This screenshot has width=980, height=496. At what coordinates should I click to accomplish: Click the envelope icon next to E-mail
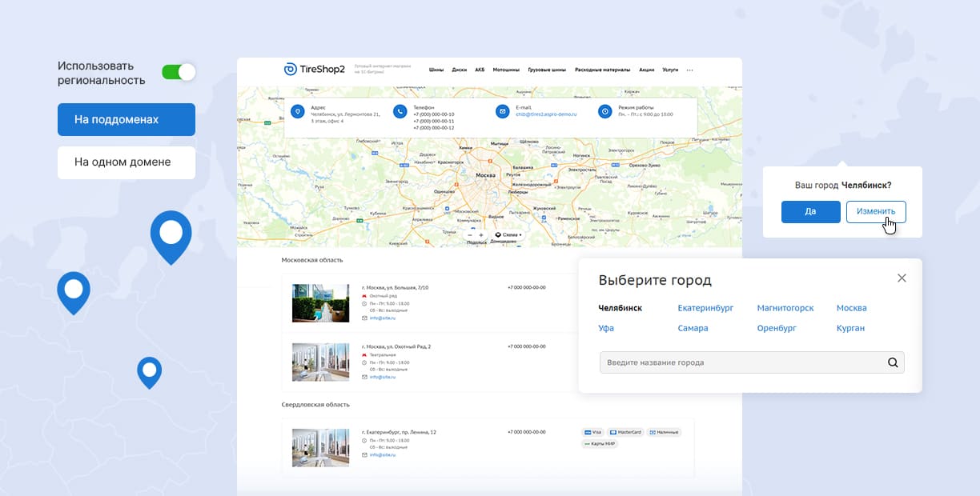tap(501, 110)
